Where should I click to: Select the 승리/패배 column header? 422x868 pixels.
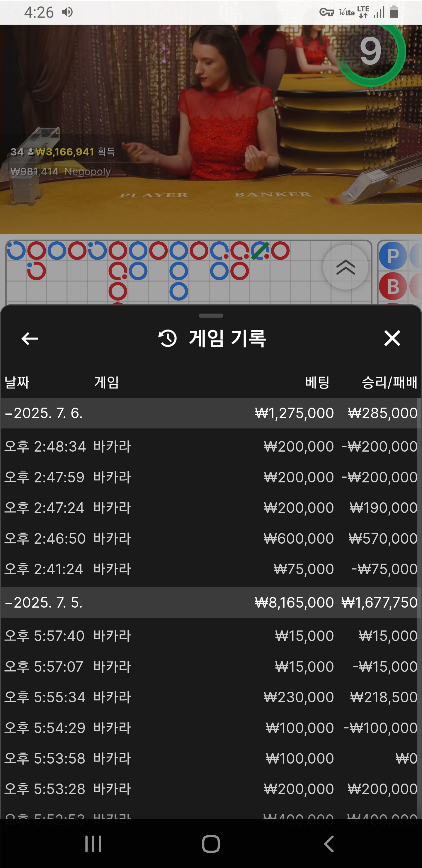389,382
